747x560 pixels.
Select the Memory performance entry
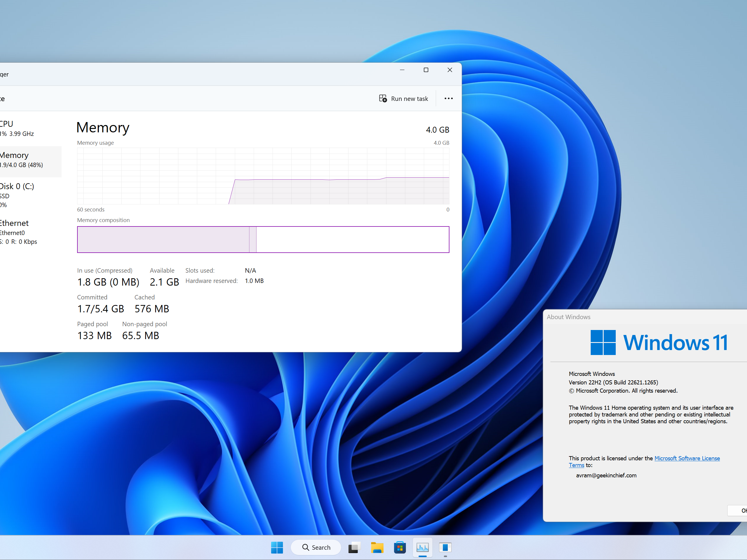pos(21,160)
